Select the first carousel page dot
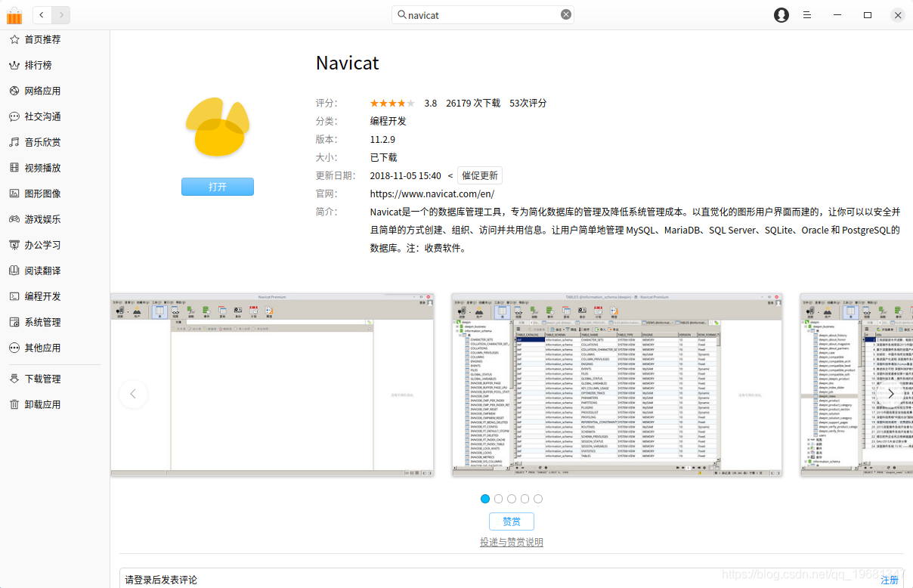This screenshot has width=913, height=588. pyautogui.click(x=485, y=499)
